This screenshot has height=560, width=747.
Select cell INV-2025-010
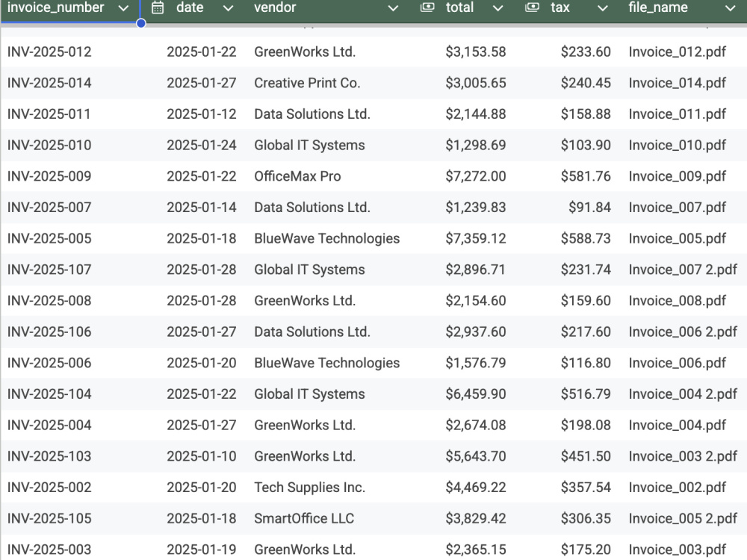(49, 145)
